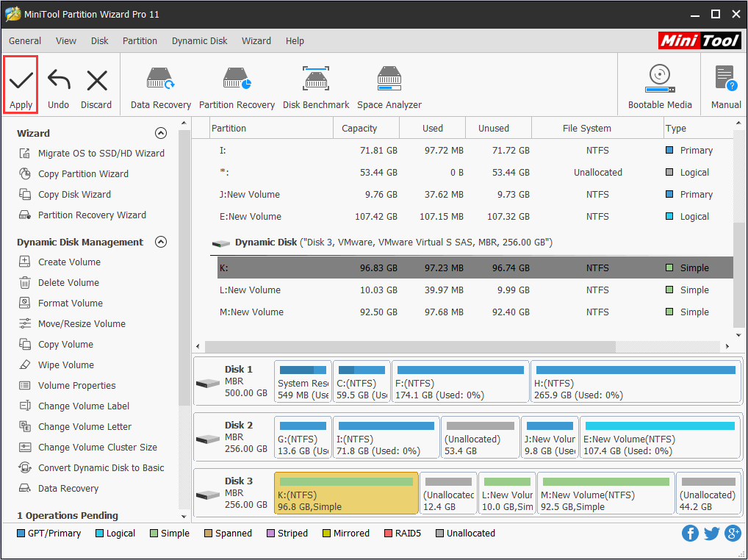Sort by Unused column header

coord(498,129)
